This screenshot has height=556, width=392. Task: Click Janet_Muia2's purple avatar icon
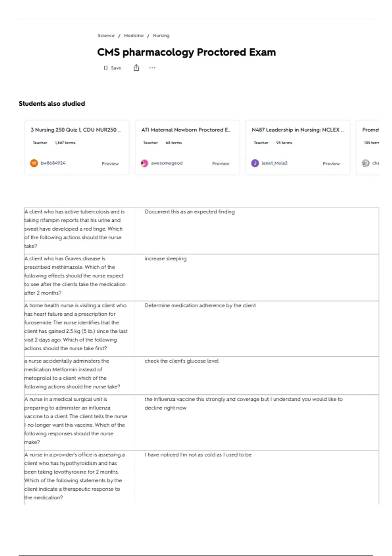coord(255,163)
